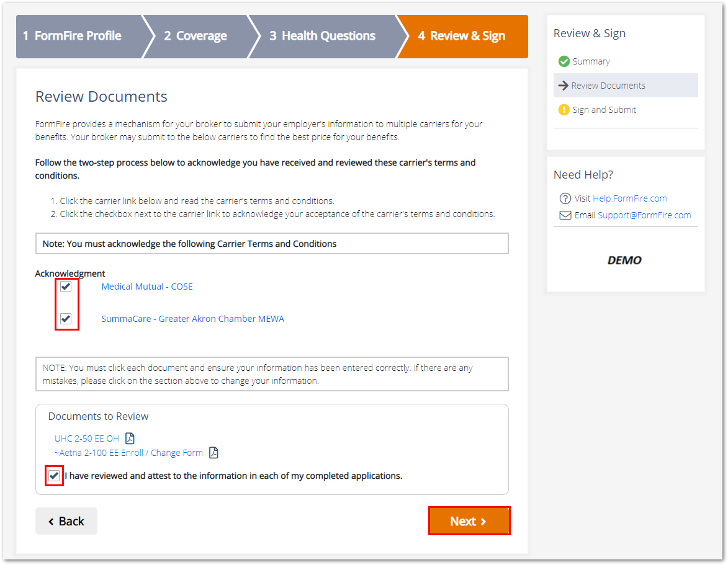Uncheck the reviewed and attest checkbox
728x565 pixels.
(x=54, y=476)
